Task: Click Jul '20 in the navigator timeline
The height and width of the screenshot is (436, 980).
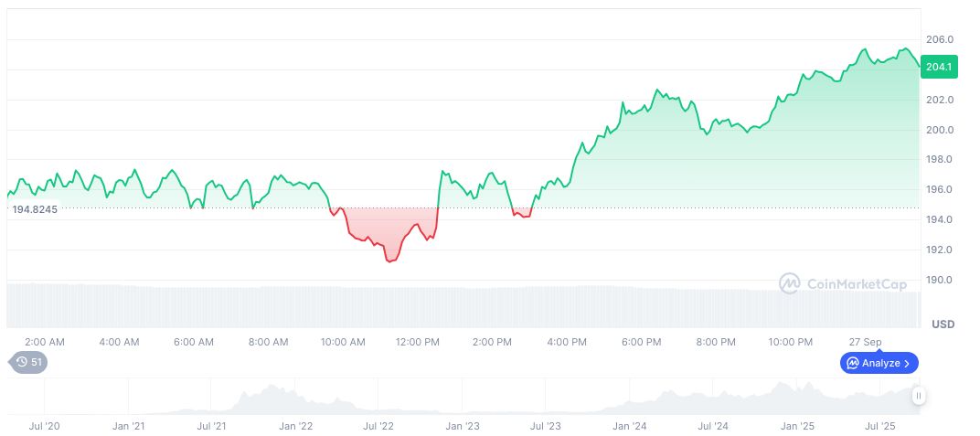Action: click(x=45, y=426)
